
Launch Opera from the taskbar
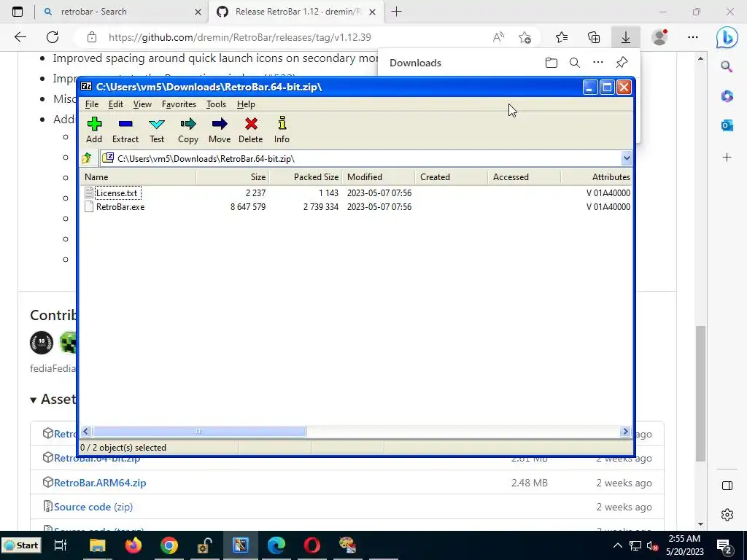pyautogui.click(x=312, y=545)
